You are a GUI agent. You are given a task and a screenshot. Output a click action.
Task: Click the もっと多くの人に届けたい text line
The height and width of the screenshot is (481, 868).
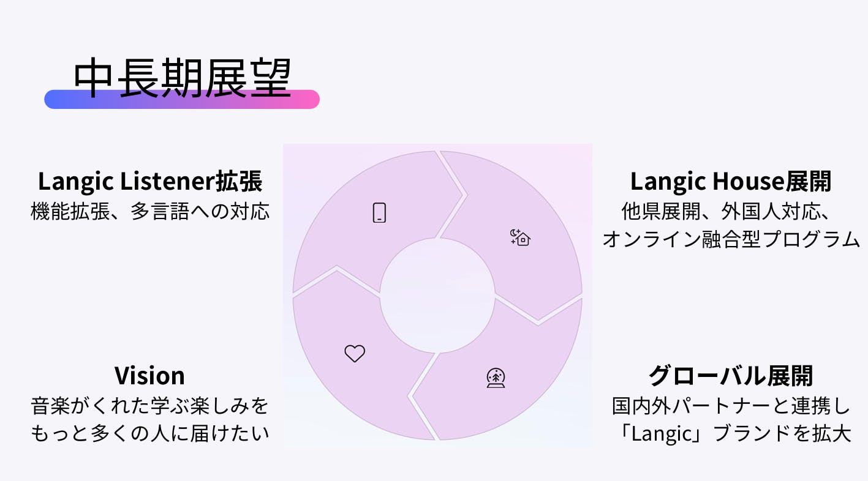tap(150, 433)
